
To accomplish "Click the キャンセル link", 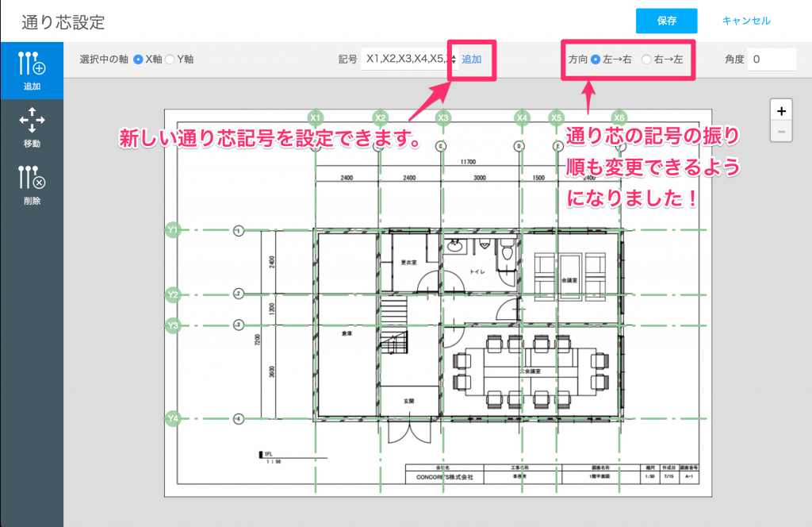I will [x=745, y=21].
